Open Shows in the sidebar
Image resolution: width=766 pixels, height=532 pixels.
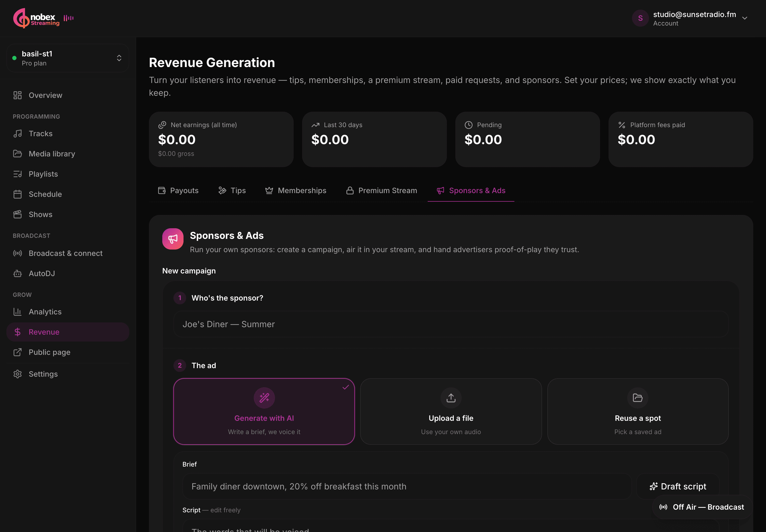(x=68, y=214)
